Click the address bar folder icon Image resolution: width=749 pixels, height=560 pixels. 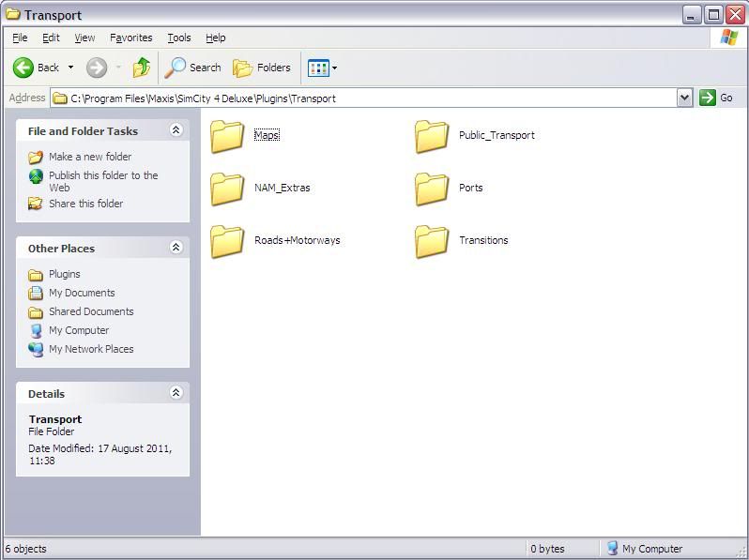pyautogui.click(x=60, y=98)
